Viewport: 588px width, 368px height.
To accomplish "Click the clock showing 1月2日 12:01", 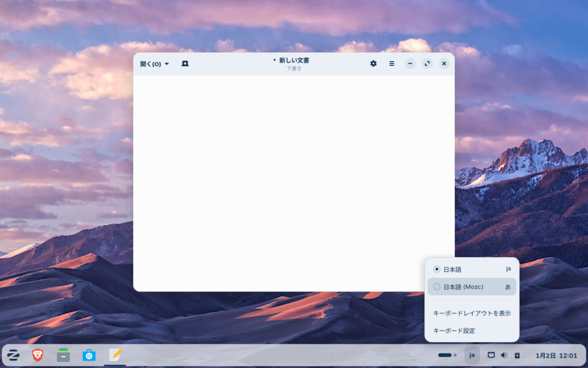I will pos(556,355).
